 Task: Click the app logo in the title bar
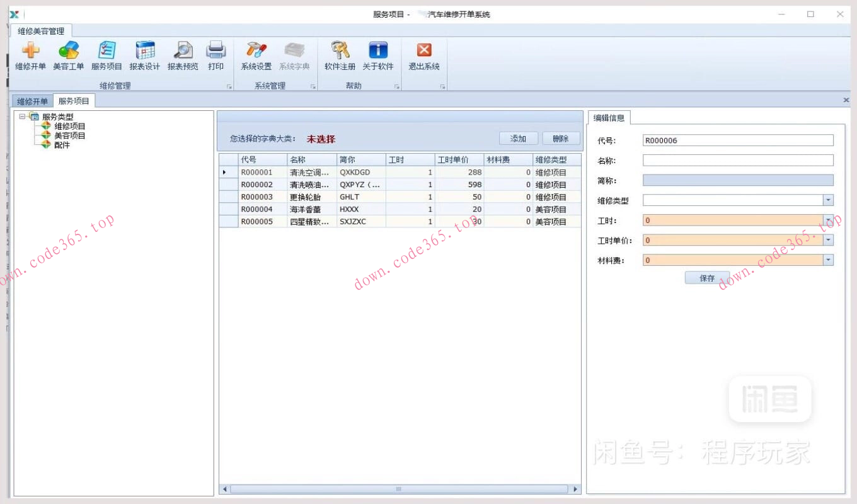point(14,14)
